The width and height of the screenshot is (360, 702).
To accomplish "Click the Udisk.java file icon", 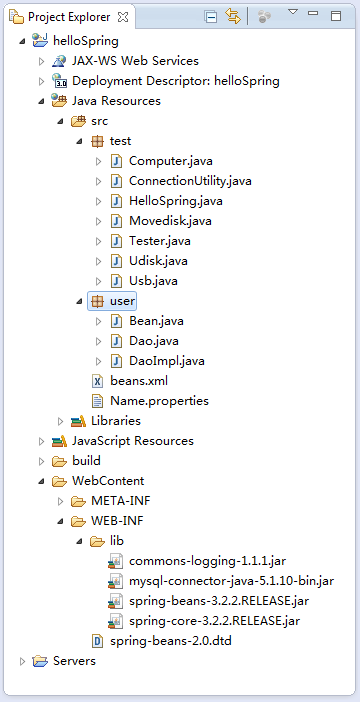I will tap(116, 261).
